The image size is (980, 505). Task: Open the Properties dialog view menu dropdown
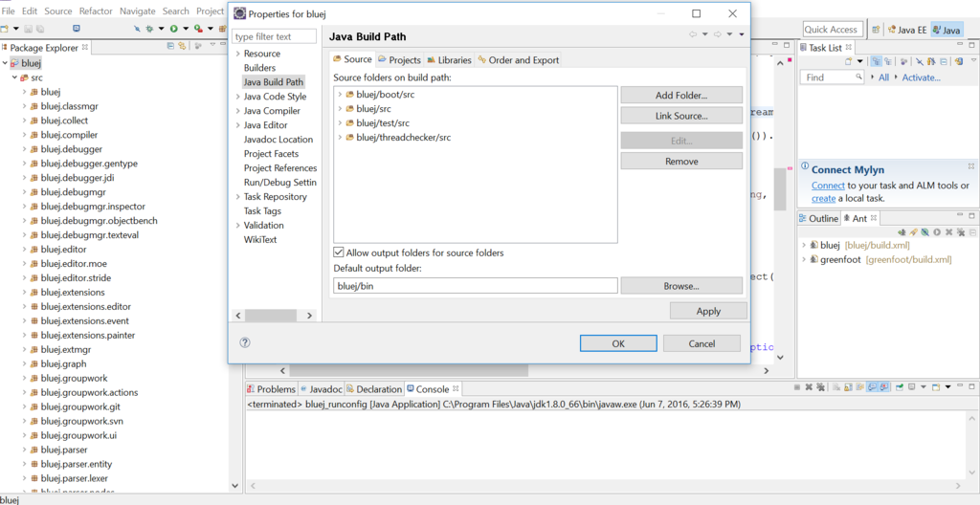click(x=742, y=35)
